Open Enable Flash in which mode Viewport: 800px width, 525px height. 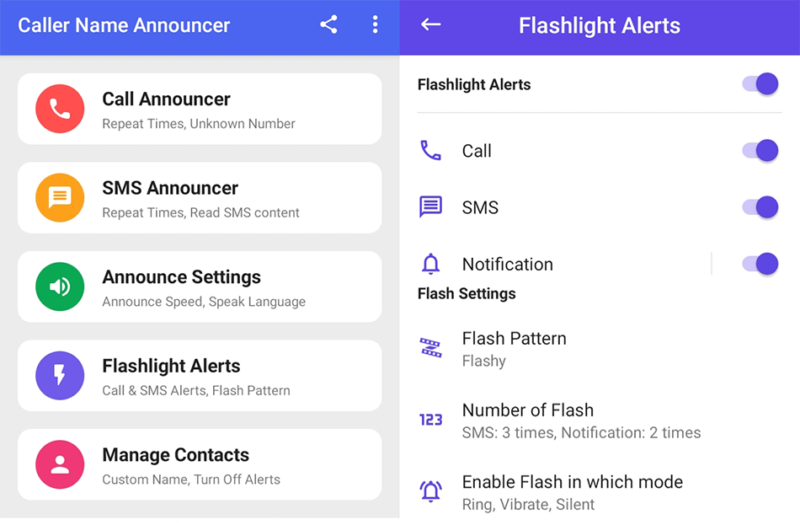[599, 492]
